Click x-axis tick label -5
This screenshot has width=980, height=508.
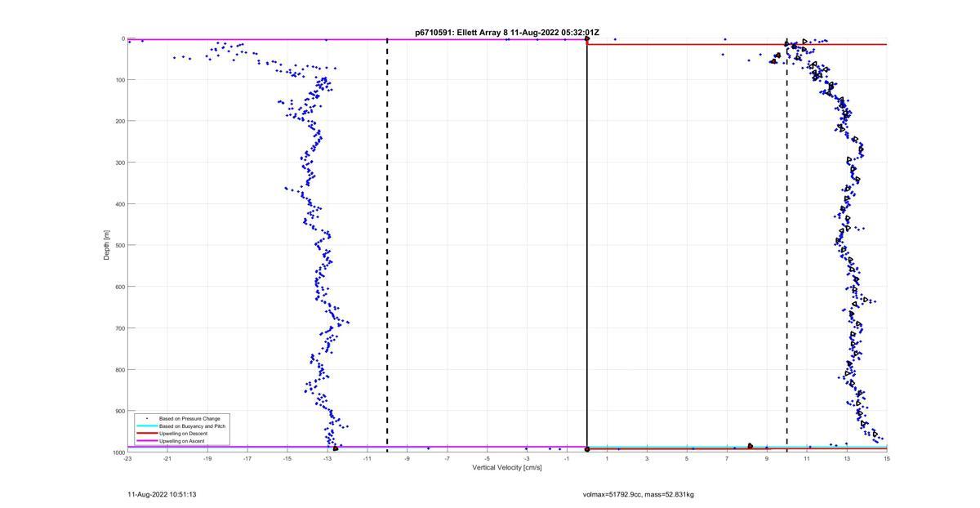click(488, 458)
